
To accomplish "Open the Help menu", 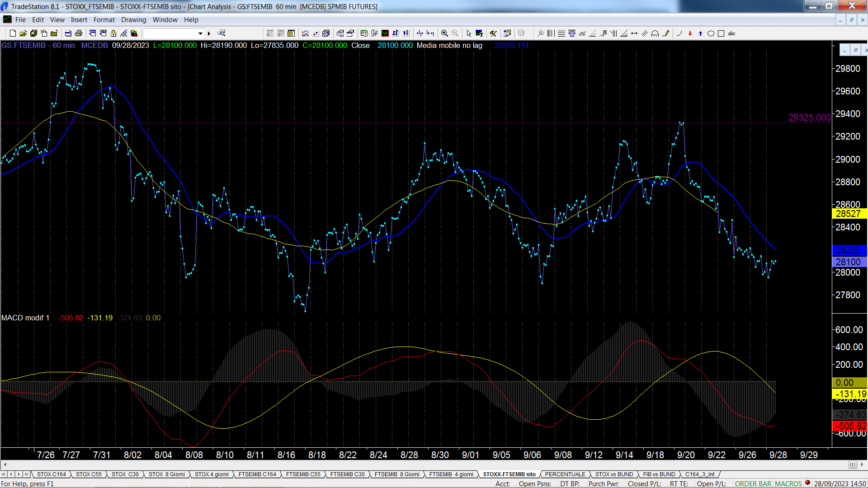I will tap(191, 19).
